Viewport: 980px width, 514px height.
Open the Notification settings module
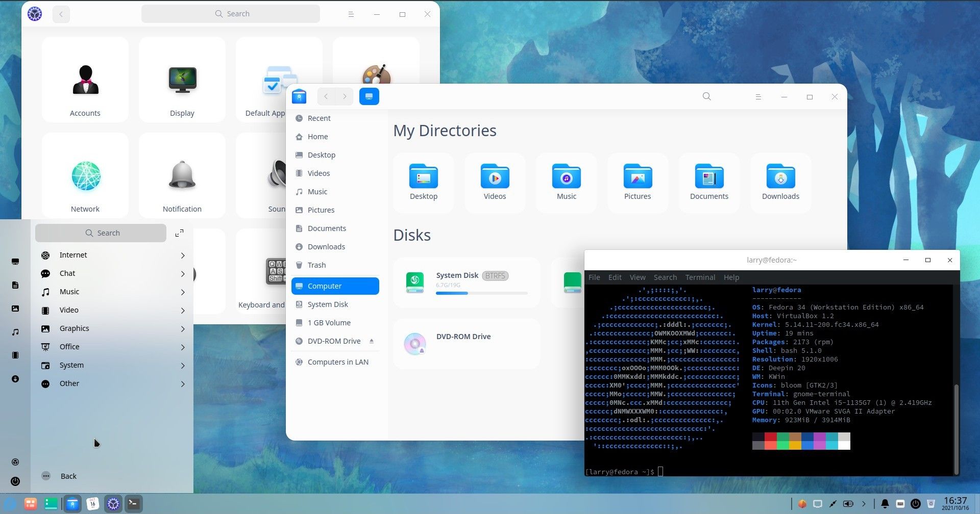click(x=182, y=176)
